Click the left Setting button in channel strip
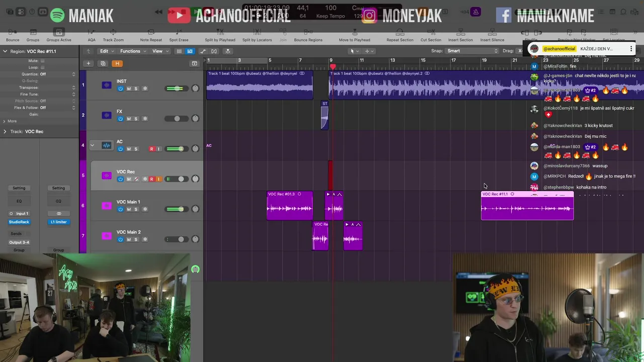The height and width of the screenshot is (362, 644). [19, 188]
